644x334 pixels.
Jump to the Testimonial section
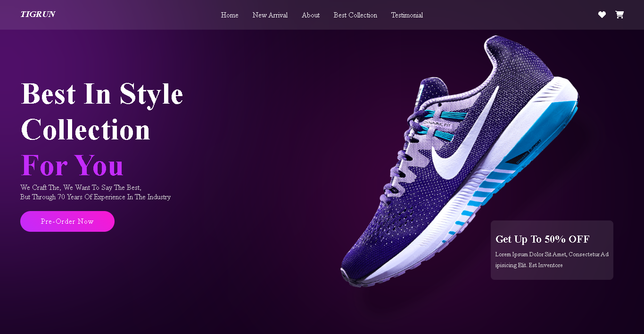(407, 15)
